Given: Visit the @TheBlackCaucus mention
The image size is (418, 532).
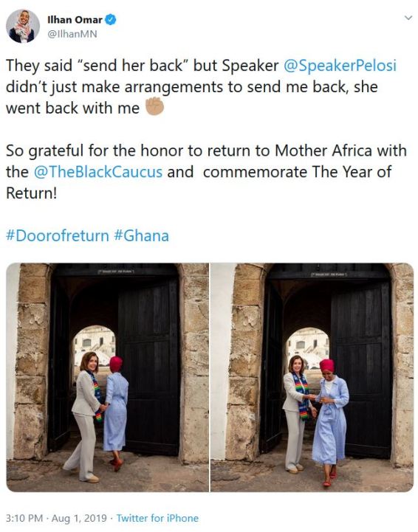Looking at the screenshot, I should click(x=98, y=172).
